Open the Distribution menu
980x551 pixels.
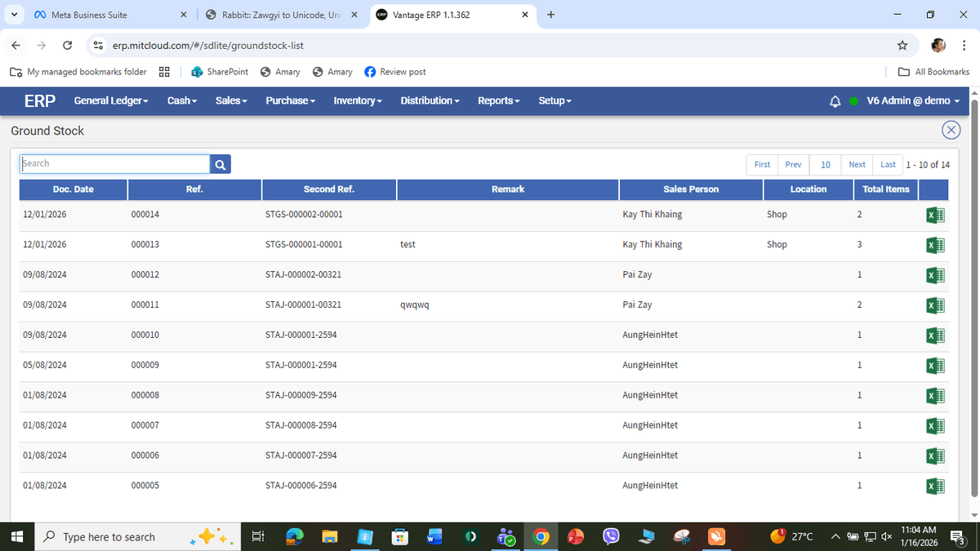point(430,100)
